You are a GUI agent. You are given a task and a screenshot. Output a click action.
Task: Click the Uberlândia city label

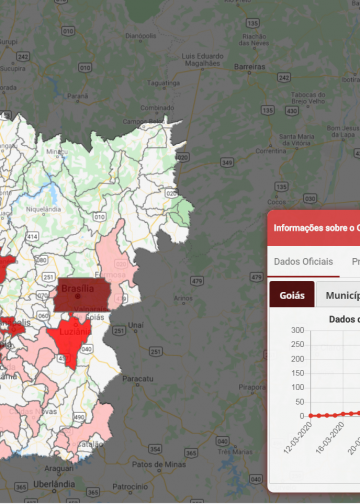(x=54, y=484)
